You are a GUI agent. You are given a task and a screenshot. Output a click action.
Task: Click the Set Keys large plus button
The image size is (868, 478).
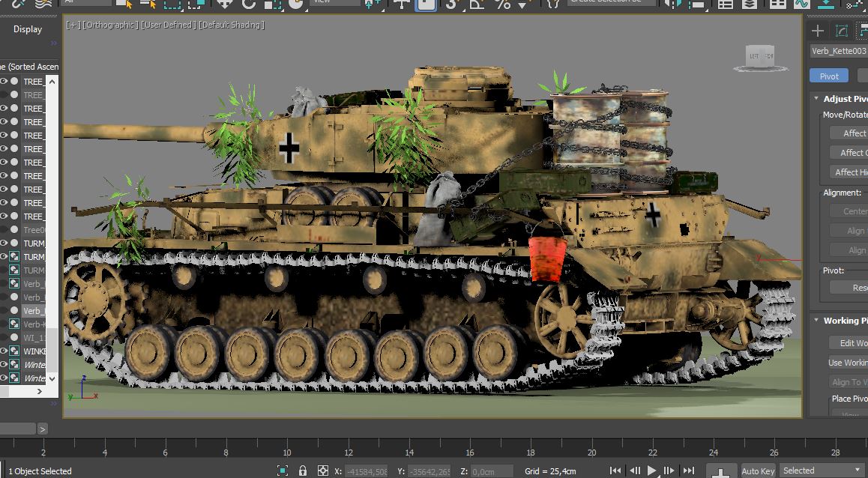coord(720,472)
